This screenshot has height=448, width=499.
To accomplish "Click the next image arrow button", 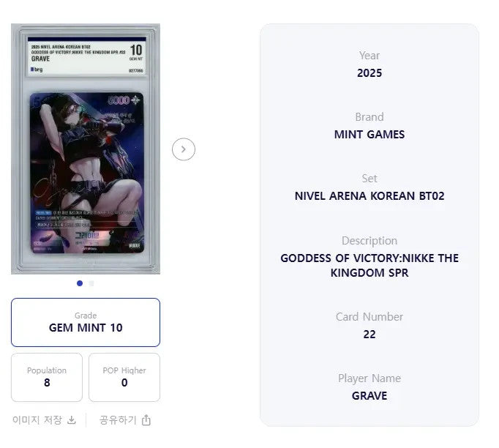I will [184, 149].
